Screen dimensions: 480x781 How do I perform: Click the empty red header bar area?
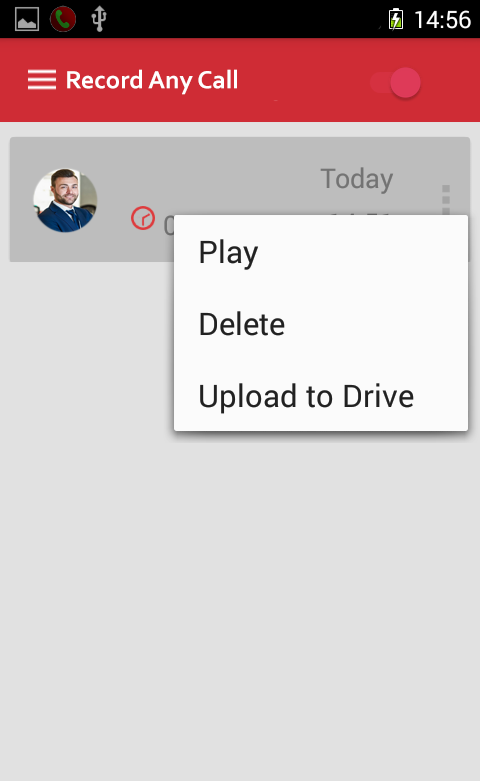click(304, 80)
